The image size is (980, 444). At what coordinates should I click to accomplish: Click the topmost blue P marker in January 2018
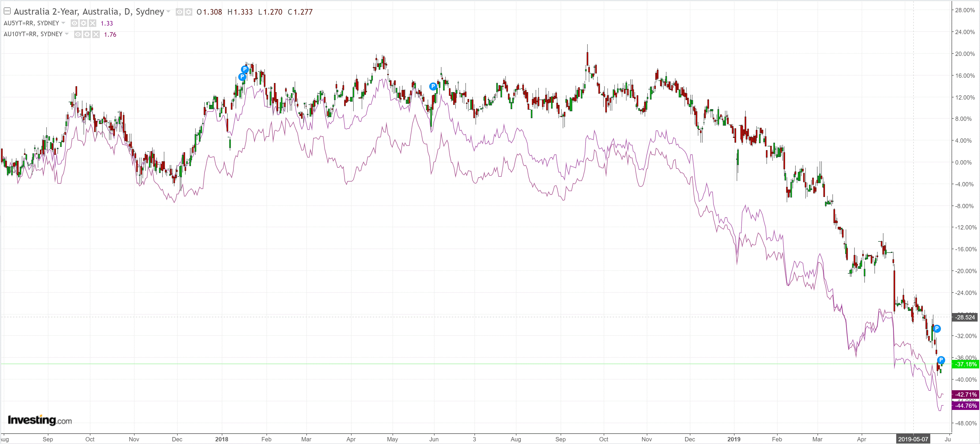245,69
